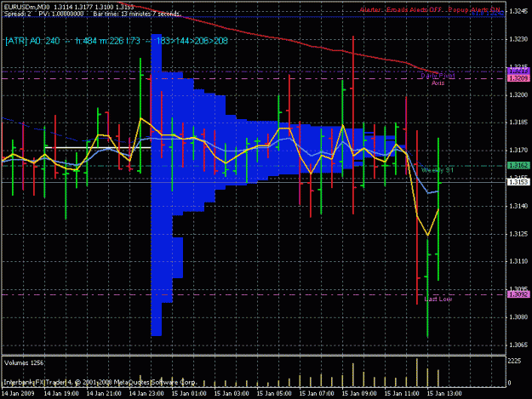Image resolution: width=532 pixels, height=399 pixels.
Task: Click the 1.3125 price scale value
Action: (x=518, y=234)
